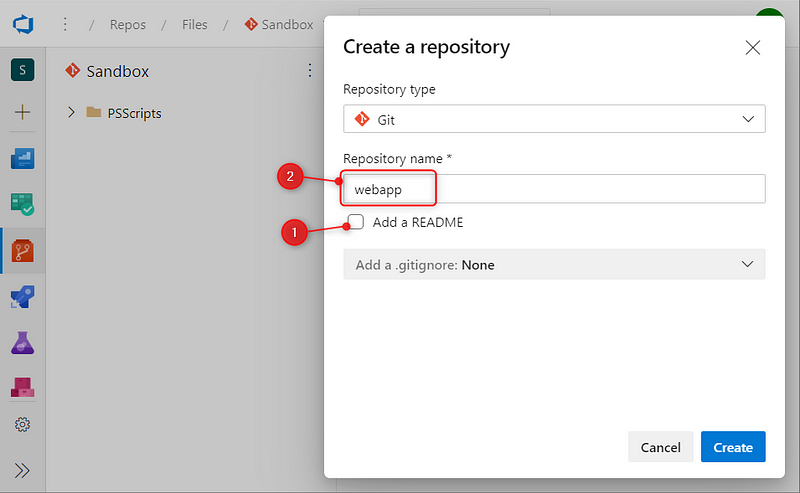800x493 pixels.
Task: Open the Pipelines icon in sidebar
Action: (x=23, y=297)
